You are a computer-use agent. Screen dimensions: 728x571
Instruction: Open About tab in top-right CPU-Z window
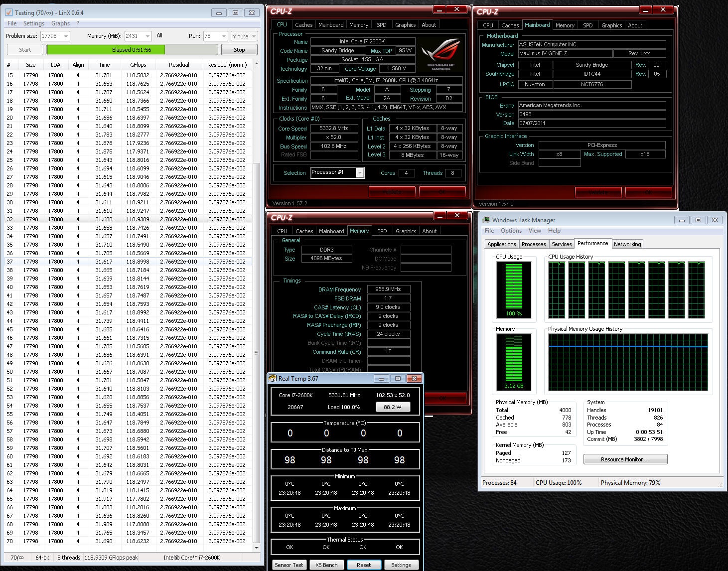635,25
